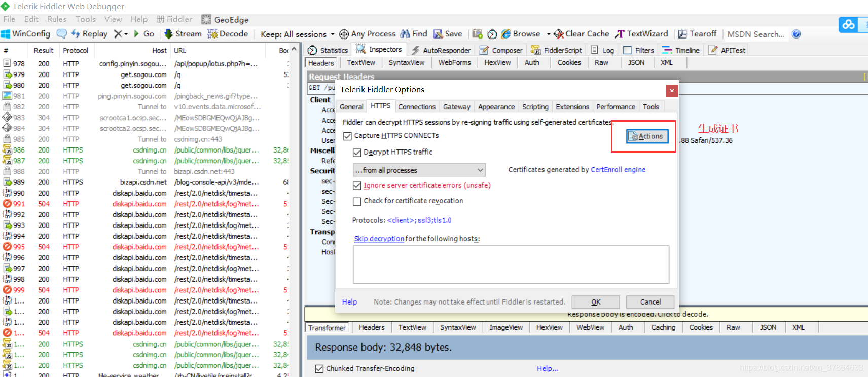
Task: Click Clear Cache in toolbar
Action: pos(582,34)
